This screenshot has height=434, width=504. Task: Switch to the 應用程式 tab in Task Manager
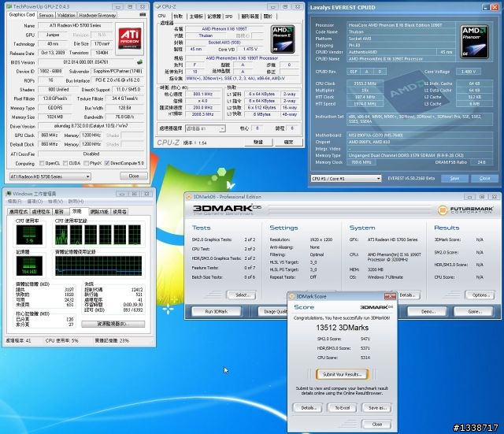click(19, 212)
